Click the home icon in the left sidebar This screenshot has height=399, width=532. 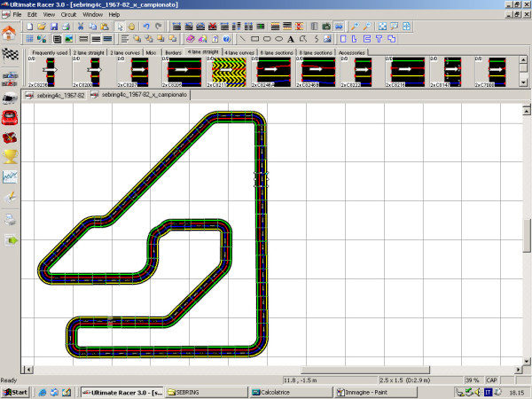(x=10, y=34)
